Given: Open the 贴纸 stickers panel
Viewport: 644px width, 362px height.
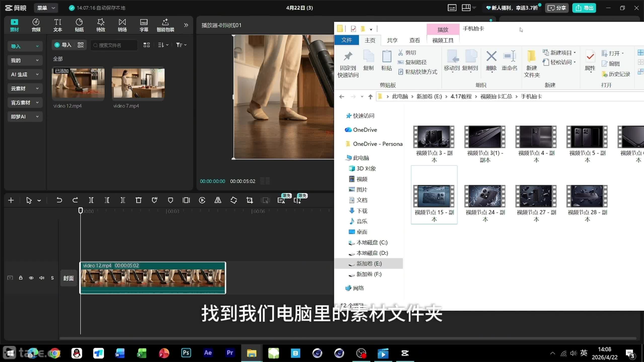Looking at the screenshot, I should point(79,25).
